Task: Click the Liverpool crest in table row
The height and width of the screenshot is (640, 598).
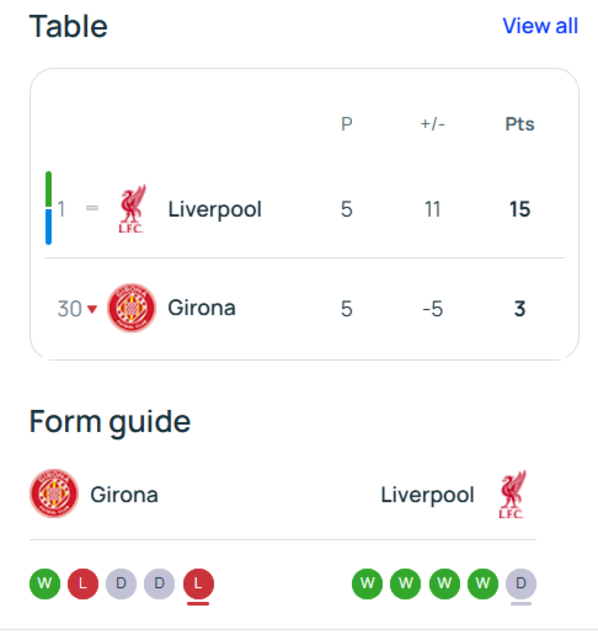Action: pyautogui.click(x=131, y=209)
